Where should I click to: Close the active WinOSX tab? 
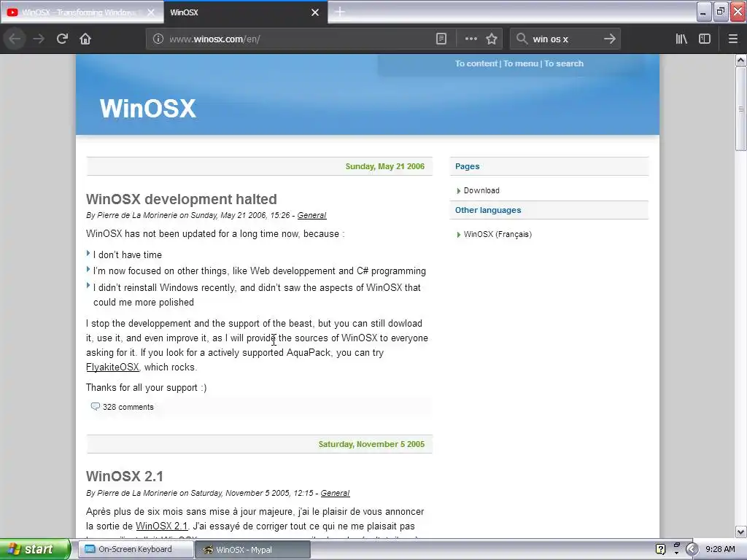tap(315, 12)
